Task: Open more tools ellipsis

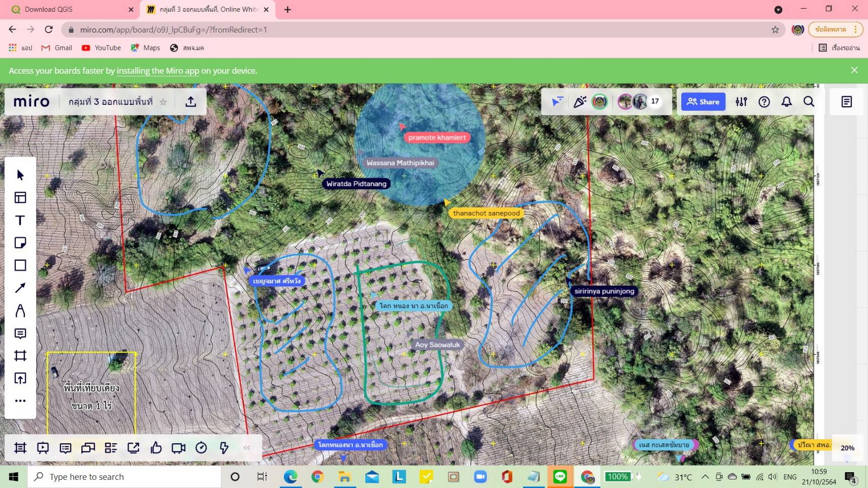Action: [x=20, y=401]
